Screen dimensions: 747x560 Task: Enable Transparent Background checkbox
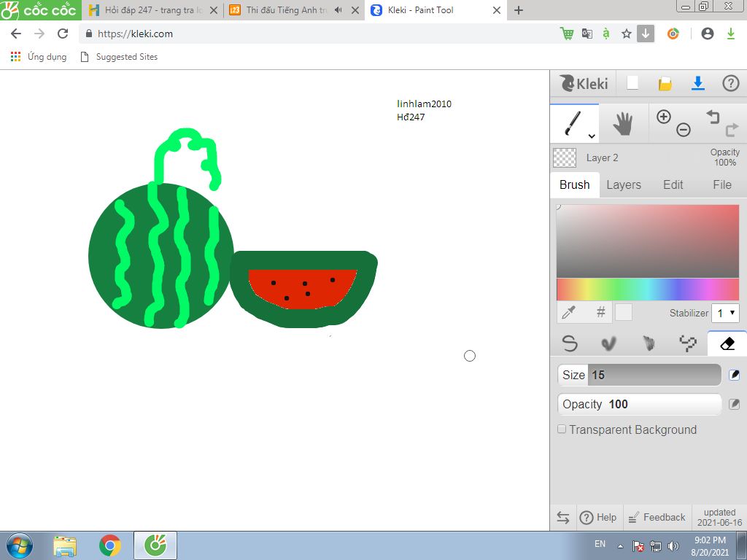(x=562, y=429)
